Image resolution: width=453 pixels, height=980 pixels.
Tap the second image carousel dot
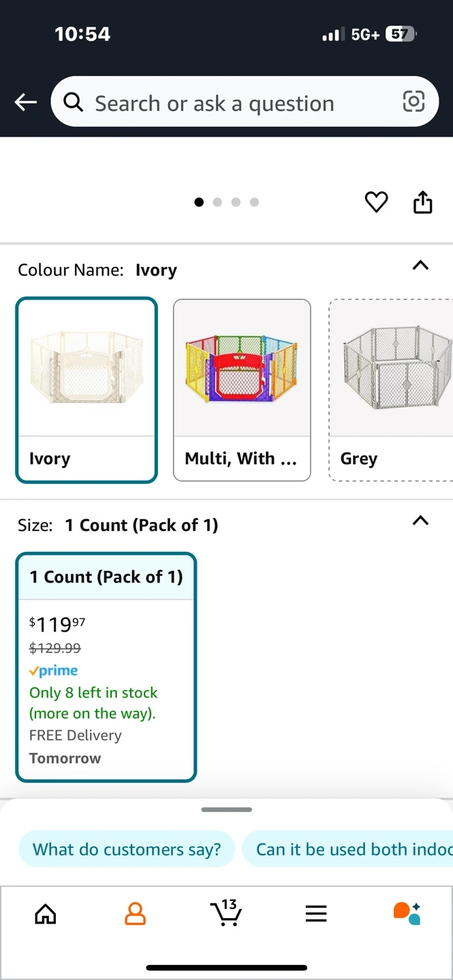pos(217,202)
